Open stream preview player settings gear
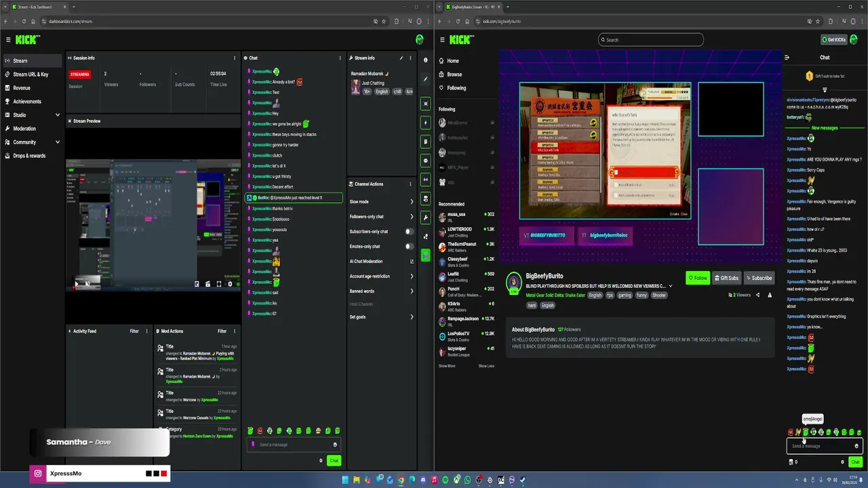868x488 pixels. (230, 284)
